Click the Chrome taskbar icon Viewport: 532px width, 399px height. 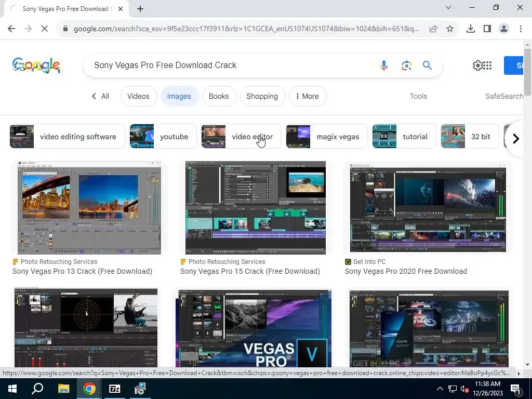89,389
